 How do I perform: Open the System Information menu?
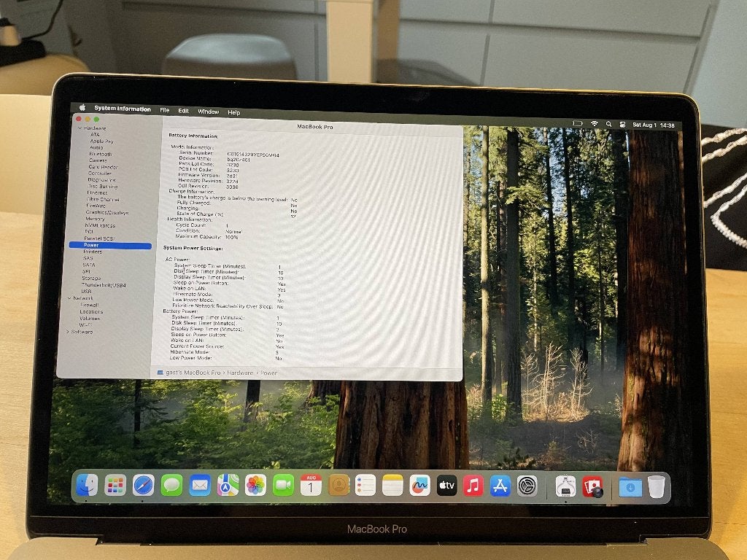123,109
